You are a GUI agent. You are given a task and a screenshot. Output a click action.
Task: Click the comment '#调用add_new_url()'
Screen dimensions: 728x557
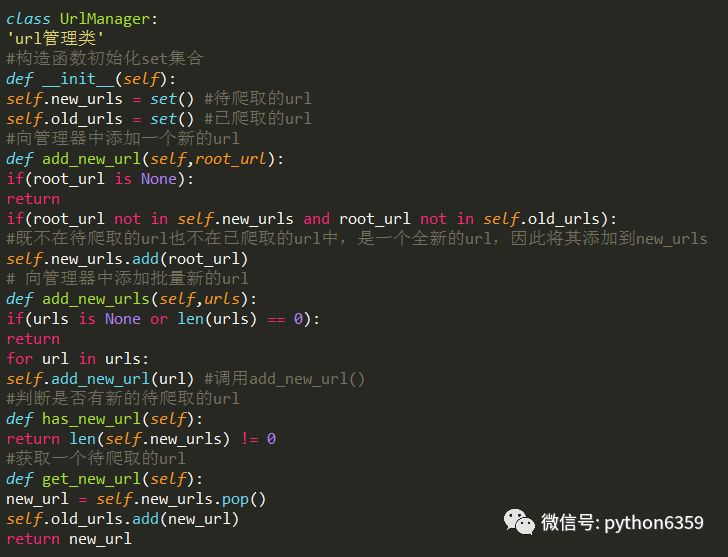[285, 379]
